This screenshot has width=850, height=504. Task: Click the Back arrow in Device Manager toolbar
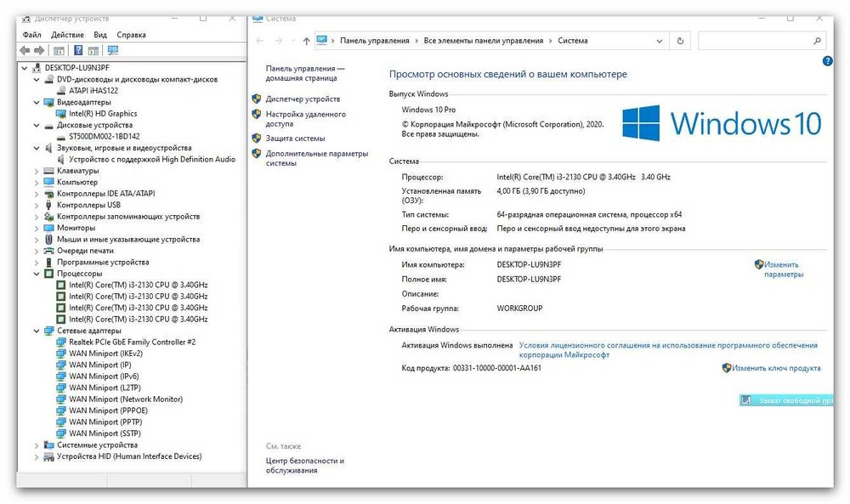(25, 50)
